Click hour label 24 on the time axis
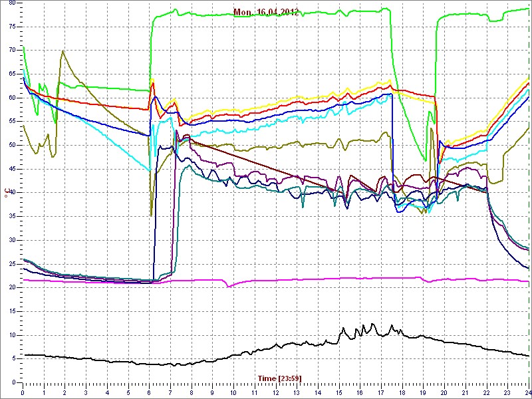 pos(528,393)
